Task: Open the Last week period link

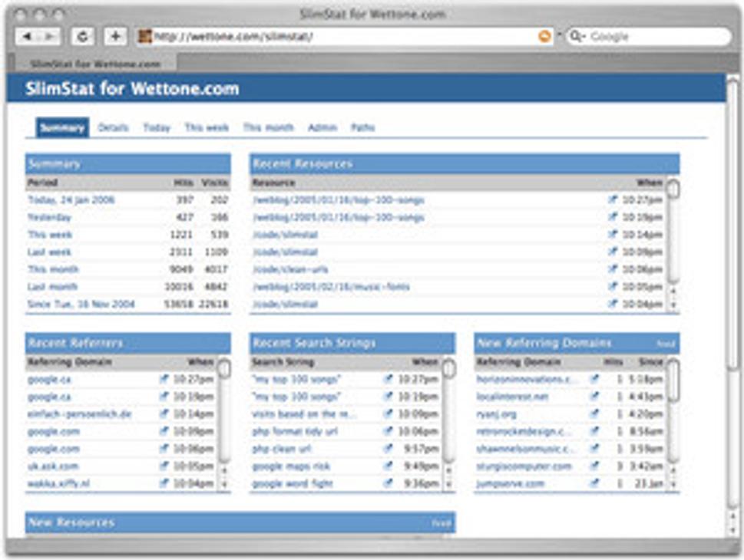Action: (49, 252)
